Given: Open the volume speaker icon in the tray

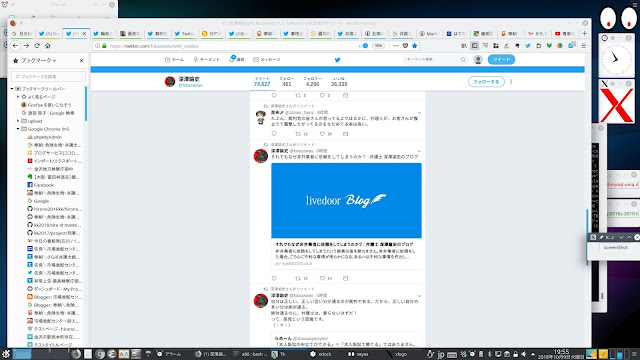Looking at the screenshot, I should (524, 354).
